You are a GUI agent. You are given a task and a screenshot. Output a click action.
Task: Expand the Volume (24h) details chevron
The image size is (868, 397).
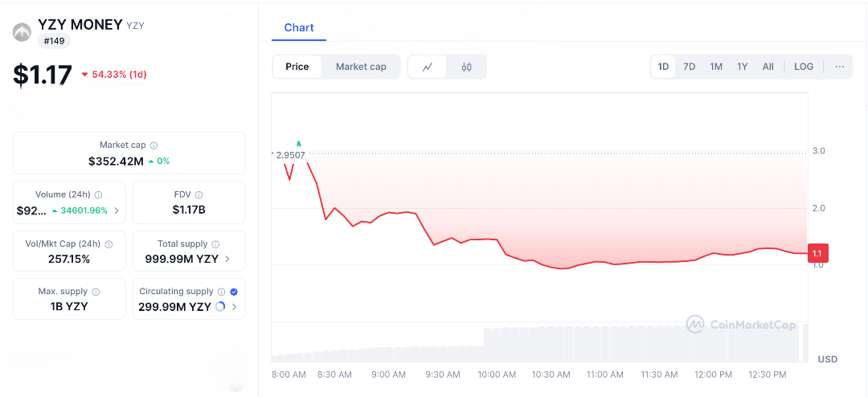(117, 211)
